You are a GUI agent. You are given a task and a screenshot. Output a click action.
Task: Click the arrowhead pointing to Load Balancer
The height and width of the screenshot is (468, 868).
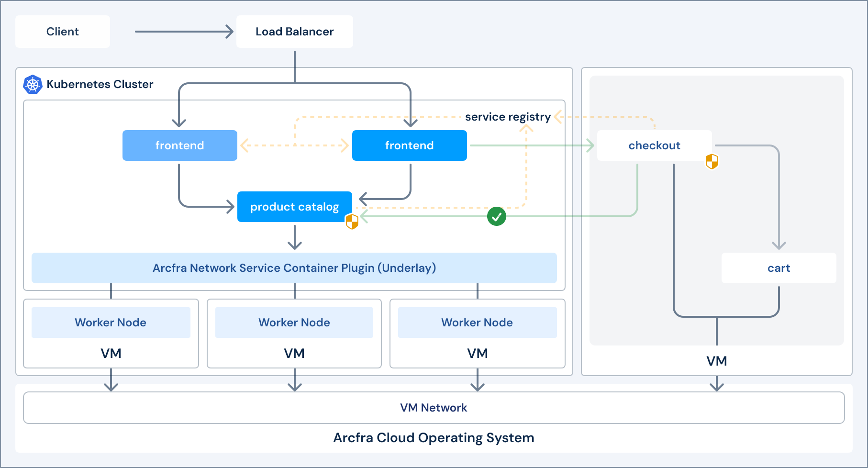pyautogui.click(x=229, y=32)
